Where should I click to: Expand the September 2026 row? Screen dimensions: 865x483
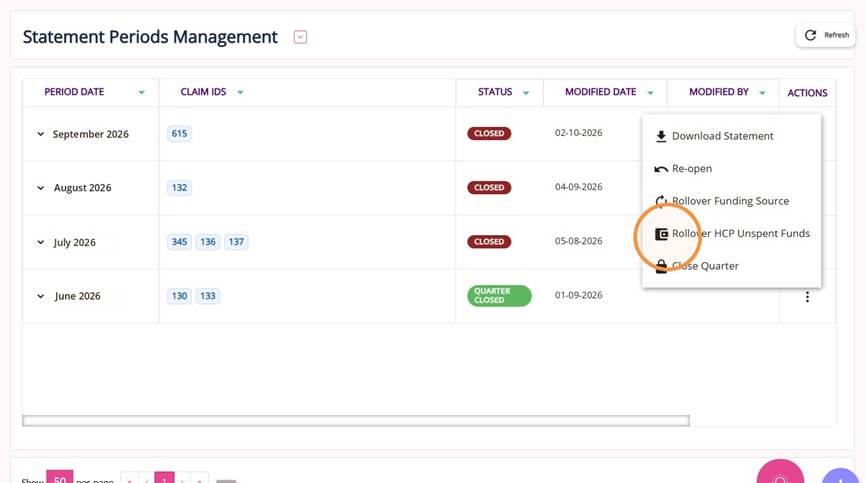(40, 134)
